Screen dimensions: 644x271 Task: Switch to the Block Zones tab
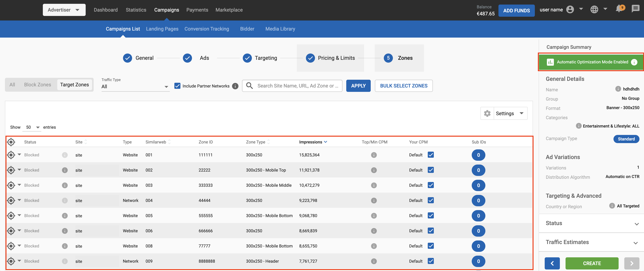[x=38, y=85]
